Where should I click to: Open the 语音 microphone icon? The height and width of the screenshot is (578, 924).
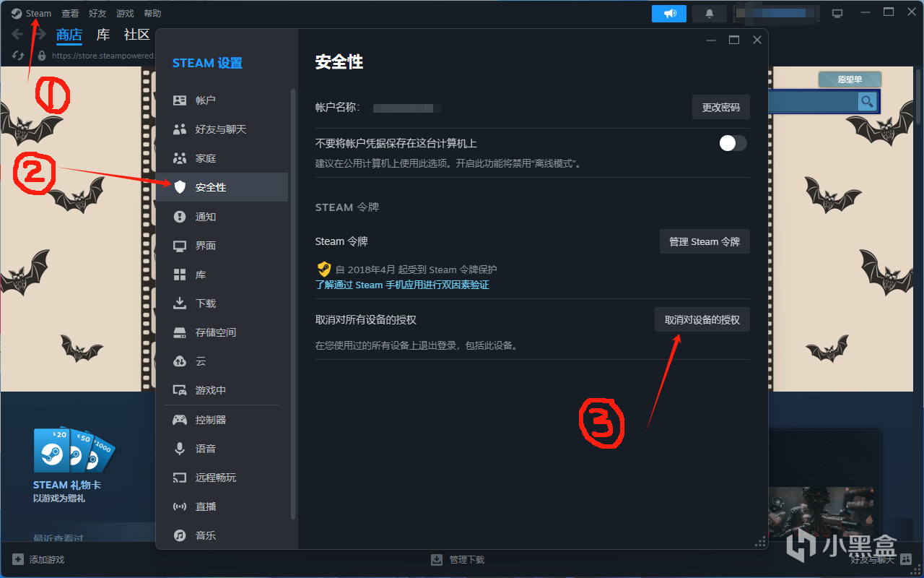[180, 449]
